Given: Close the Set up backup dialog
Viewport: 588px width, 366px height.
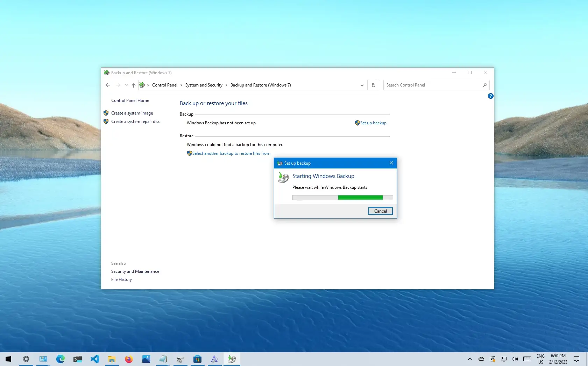Looking at the screenshot, I should [391, 163].
